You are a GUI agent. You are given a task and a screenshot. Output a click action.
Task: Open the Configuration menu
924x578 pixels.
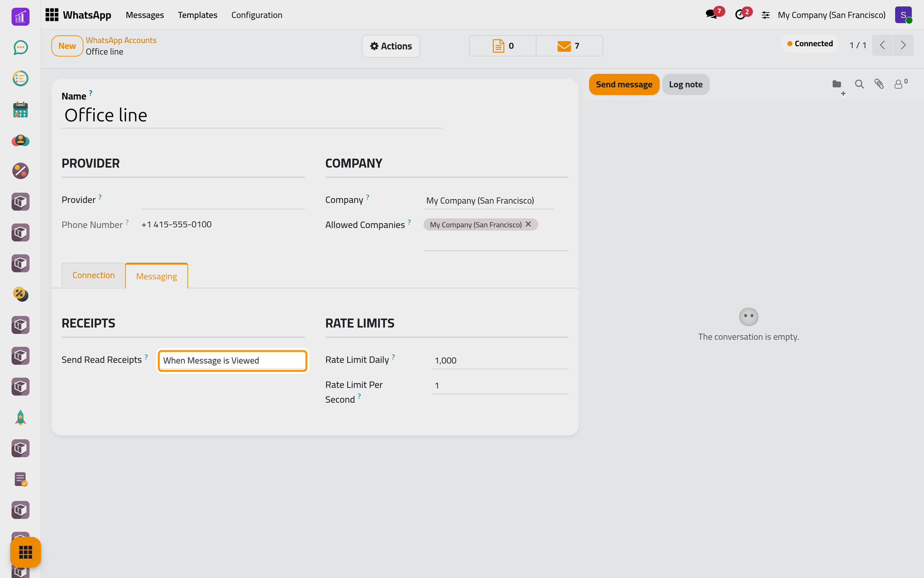pyautogui.click(x=257, y=15)
